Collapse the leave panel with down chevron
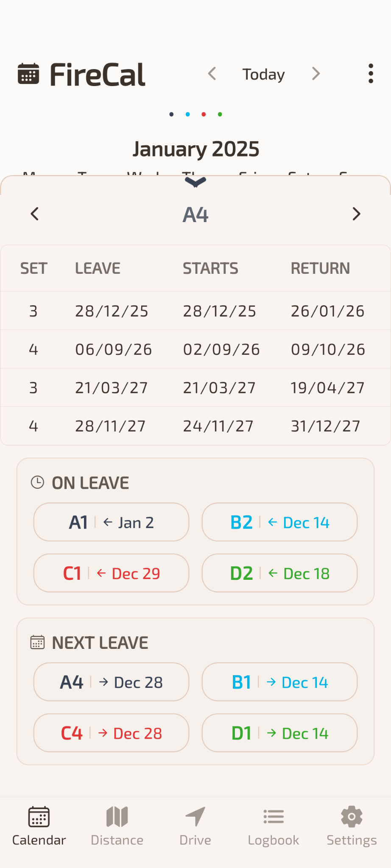 click(195, 182)
